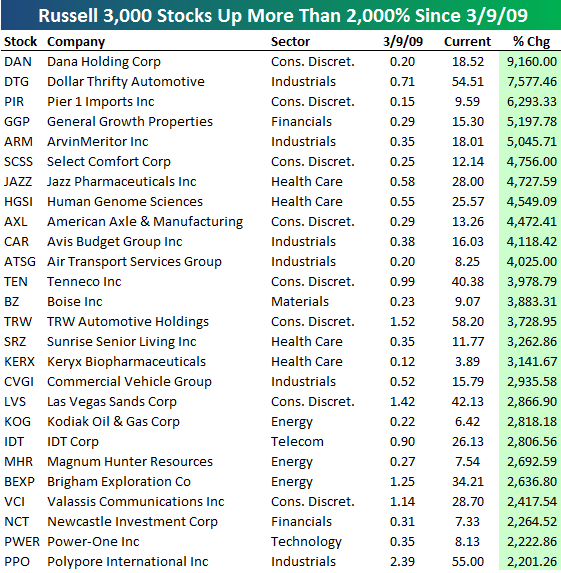Click the 'Telecom' sector cell
This screenshot has height=573, width=561.
[297, 442]
